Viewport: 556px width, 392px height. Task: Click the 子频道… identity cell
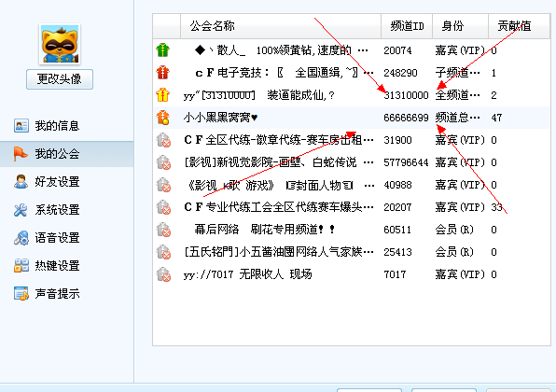(x=457, y=73)
